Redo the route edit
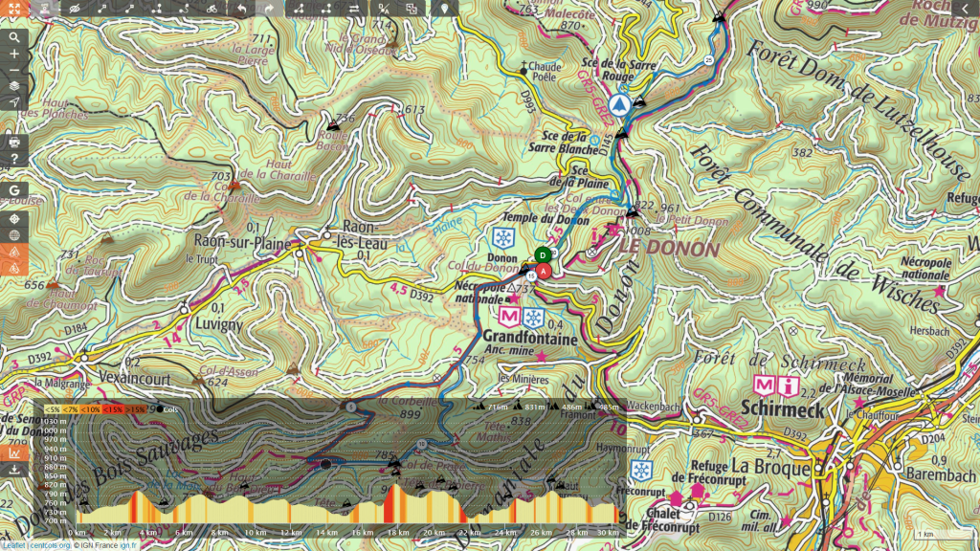The height and width of the screenshot is (551, 980). 269,10
